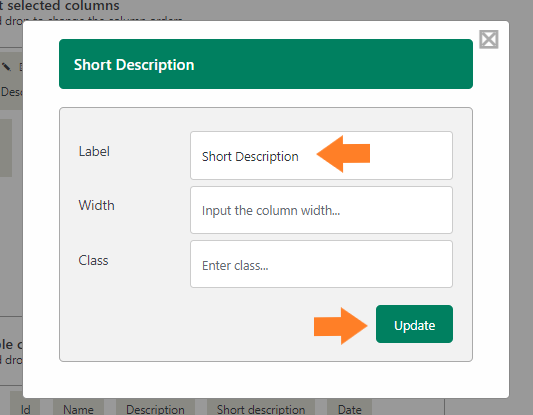
Task: Click the orange arrow beside Short Description text
Action: (343, 154)
